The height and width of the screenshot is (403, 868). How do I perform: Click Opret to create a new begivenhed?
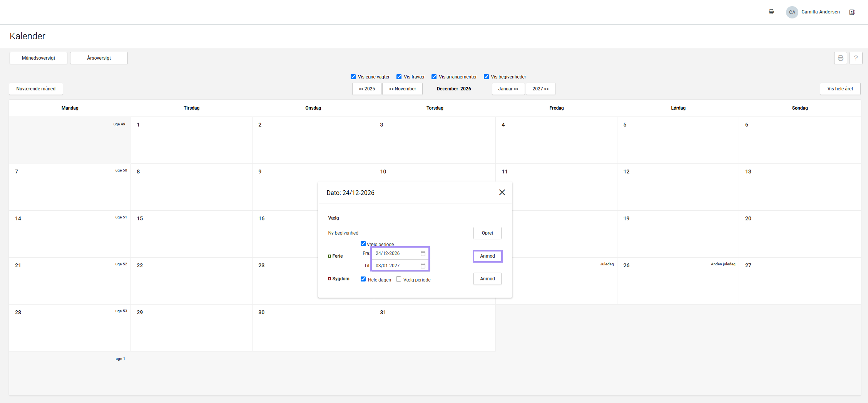487,233
